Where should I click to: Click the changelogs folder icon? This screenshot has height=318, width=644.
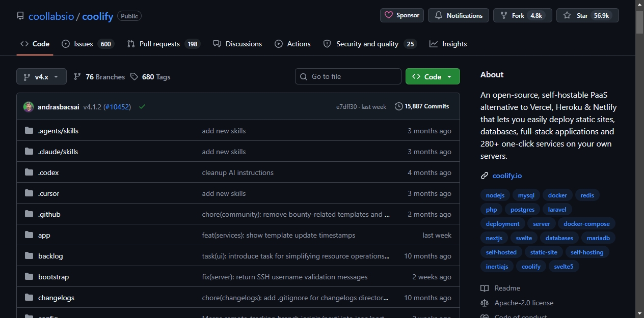(29, 298)
